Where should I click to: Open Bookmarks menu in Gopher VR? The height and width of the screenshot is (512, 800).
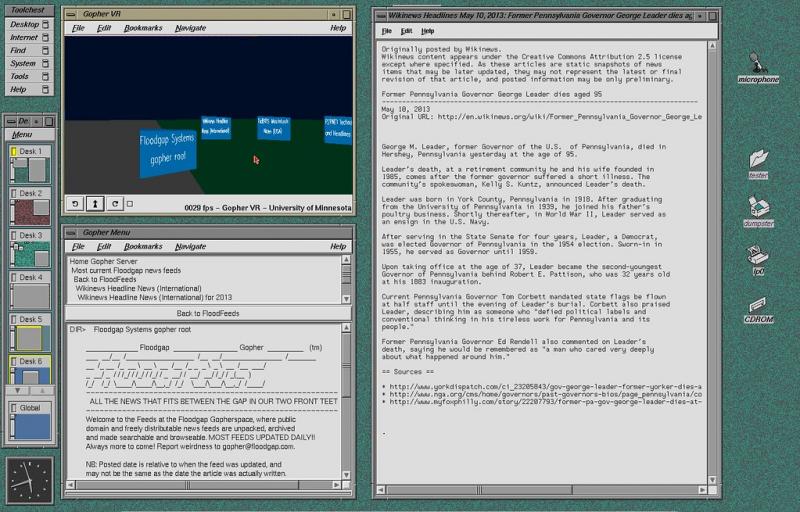point(143,28)
